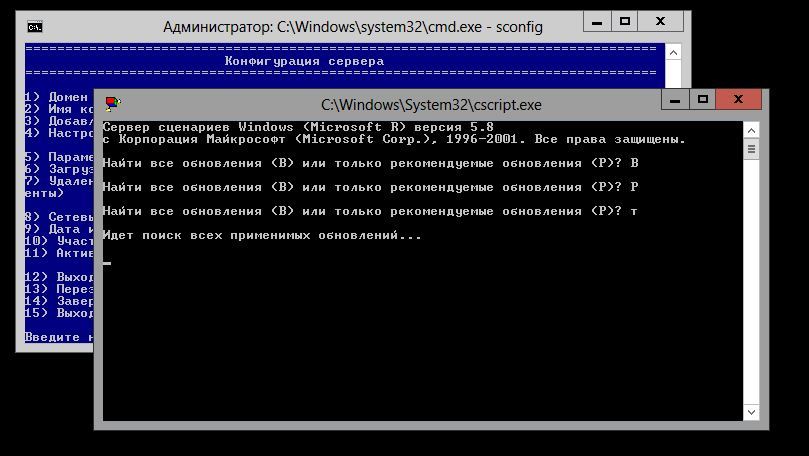Click menu line '14) Завер' in sconfig
This screenshot has width=809, height=456.
click(x=59, y=301)
